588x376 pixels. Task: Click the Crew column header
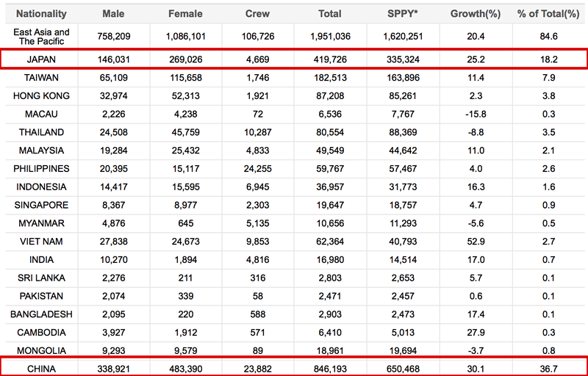pos(257,14)
